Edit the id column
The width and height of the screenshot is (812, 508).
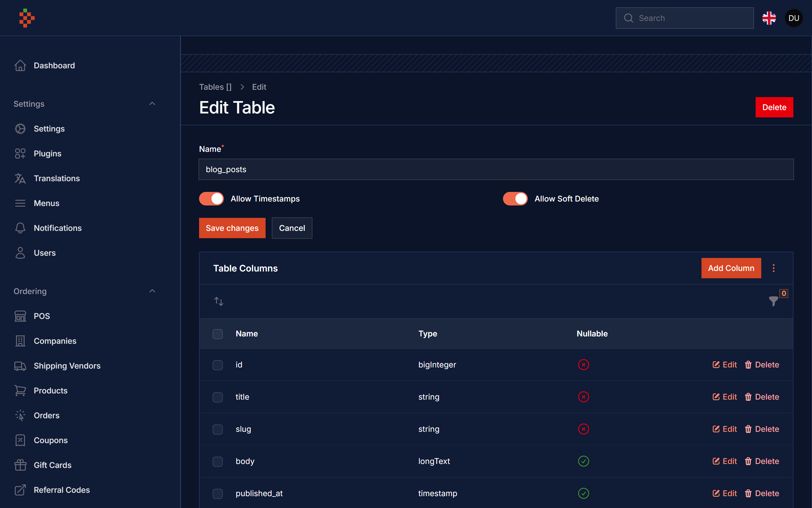[725, 365]
